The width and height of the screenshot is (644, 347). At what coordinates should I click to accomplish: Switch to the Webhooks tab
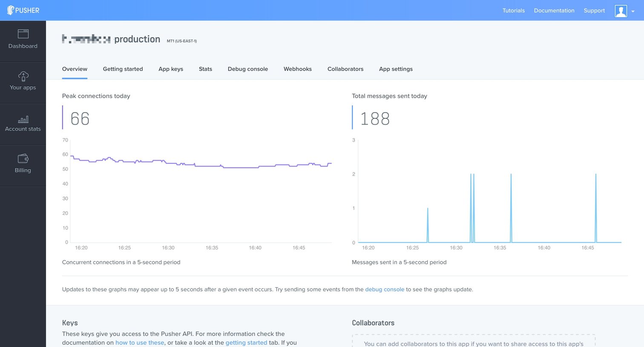(298, 69)
